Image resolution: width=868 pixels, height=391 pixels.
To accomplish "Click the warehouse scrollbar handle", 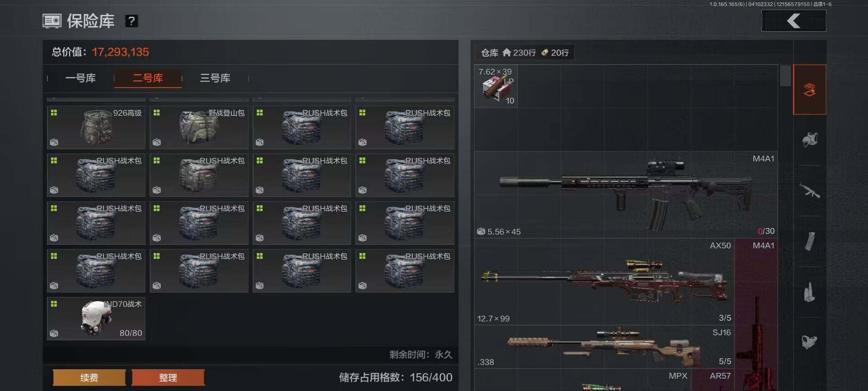I will tap(785, 76).
